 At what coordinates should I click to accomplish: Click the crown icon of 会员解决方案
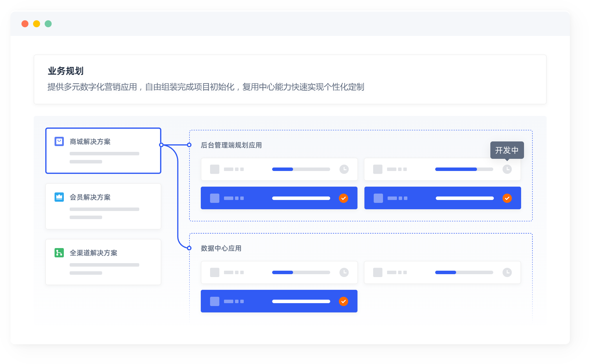coord(59,197)
